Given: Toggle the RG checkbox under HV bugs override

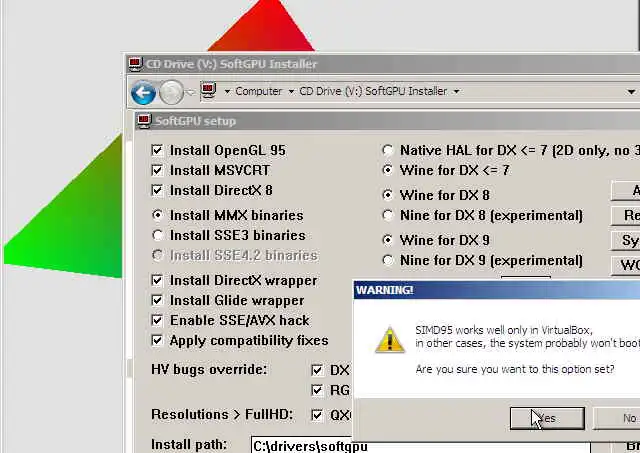Looking at the screenshot, I should pos(317,390).
